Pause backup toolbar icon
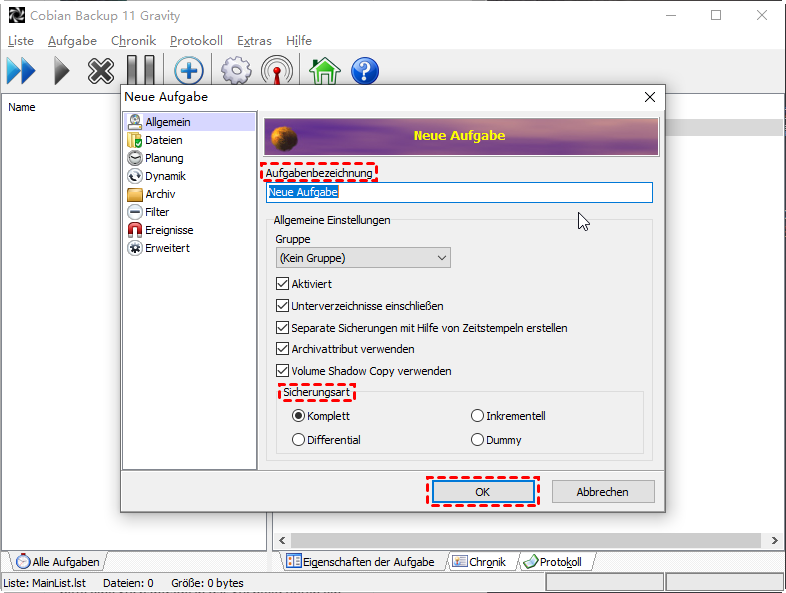 click(x=140, y=70)
